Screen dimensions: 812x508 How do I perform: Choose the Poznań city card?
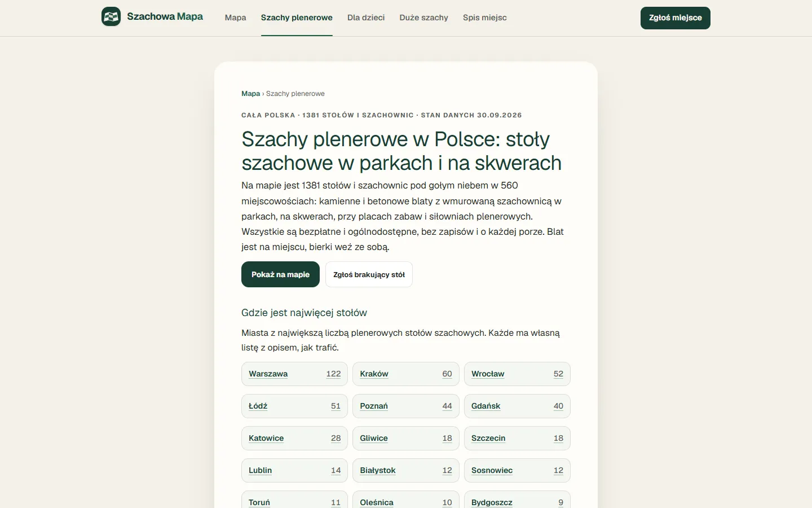click(406, 406)
